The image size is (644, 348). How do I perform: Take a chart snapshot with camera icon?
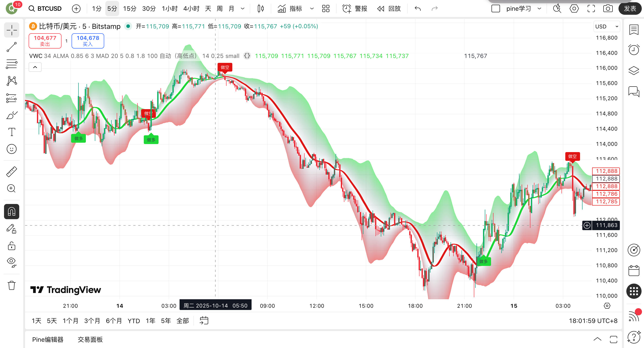click(608, 8)
